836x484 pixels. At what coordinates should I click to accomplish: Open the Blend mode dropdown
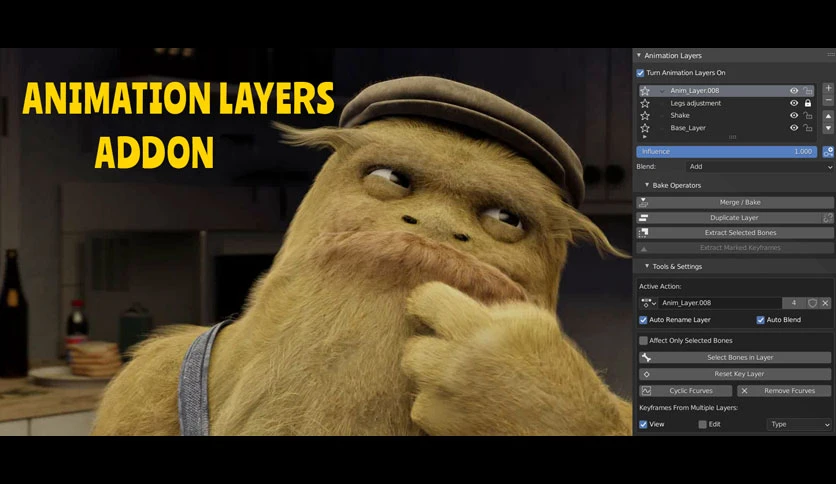tap(760, 167)
